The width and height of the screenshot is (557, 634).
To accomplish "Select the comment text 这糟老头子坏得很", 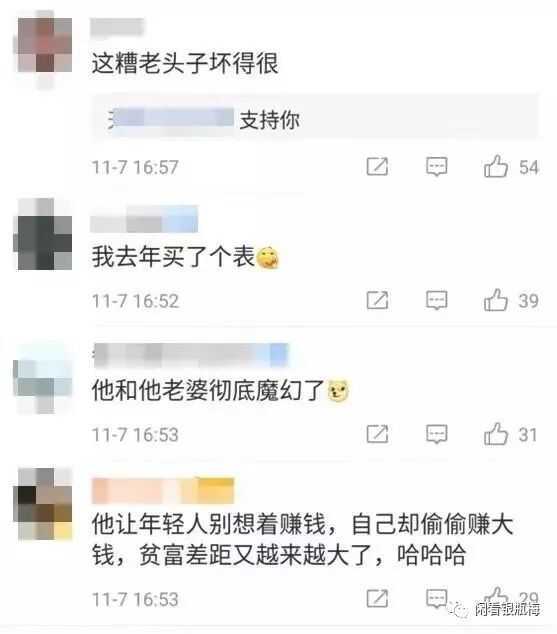I will point(185,63).
